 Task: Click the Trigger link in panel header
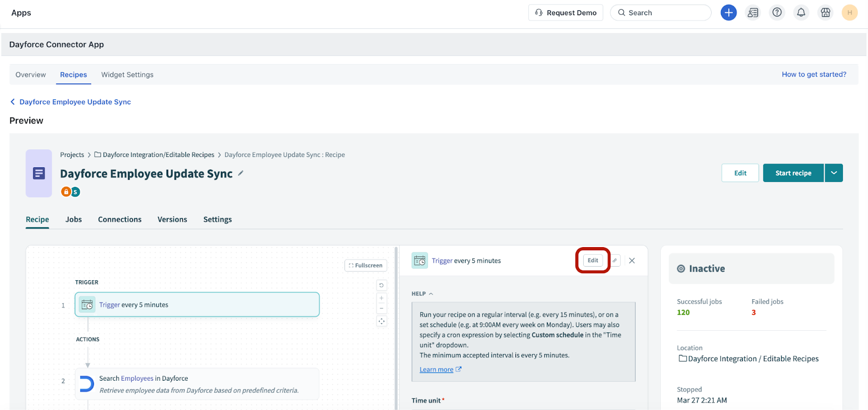pyautogui.click(x=442, y=261)
